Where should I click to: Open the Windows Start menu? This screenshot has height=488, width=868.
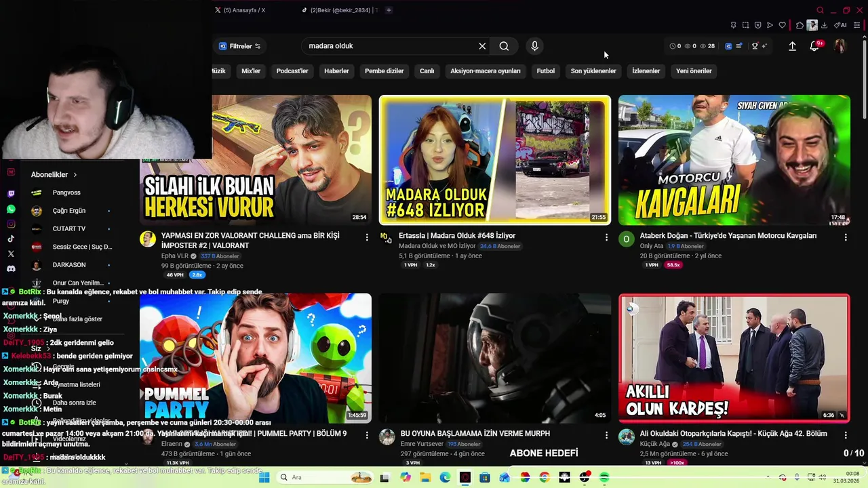point(264,477)
